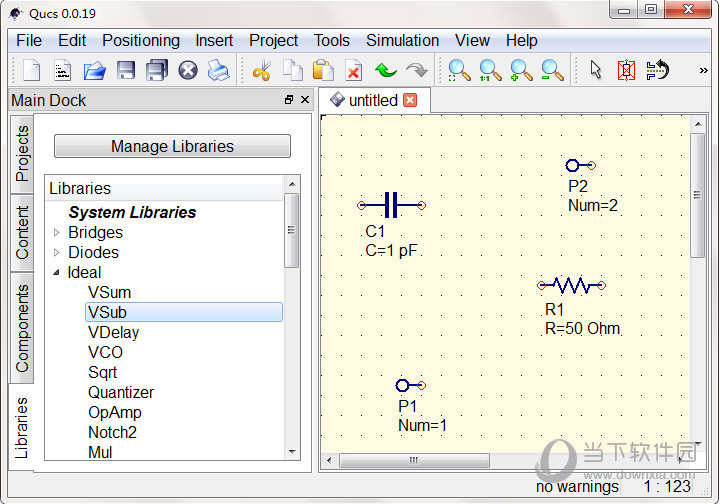
Task: Select VDelay library component
Action: click(113, 332)
